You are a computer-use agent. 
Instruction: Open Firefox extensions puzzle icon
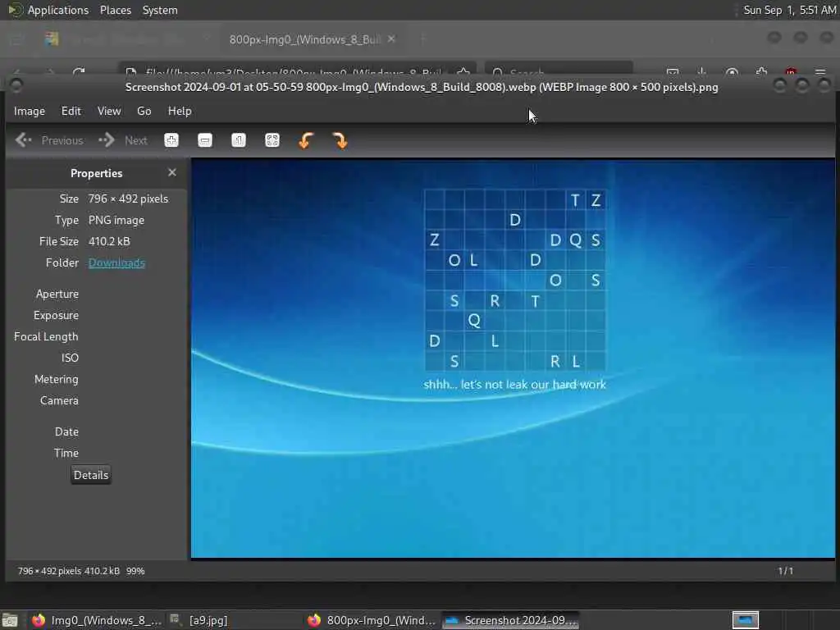click(x=761, y=72)
